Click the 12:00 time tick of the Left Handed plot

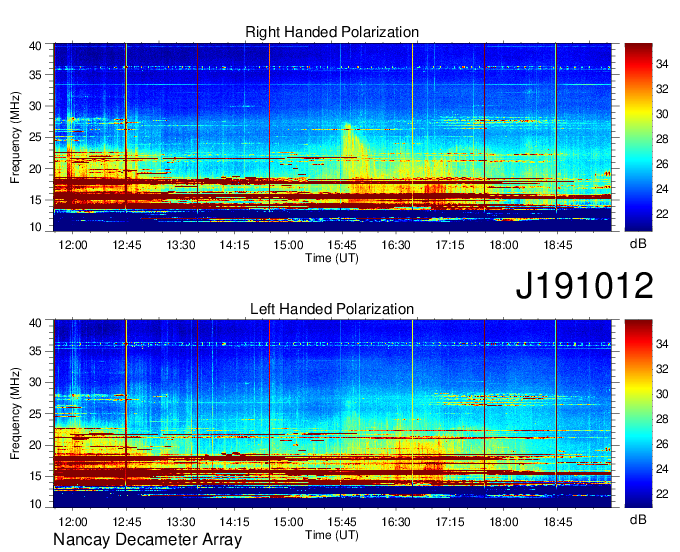pyautogui.click(x=73, y=522)
